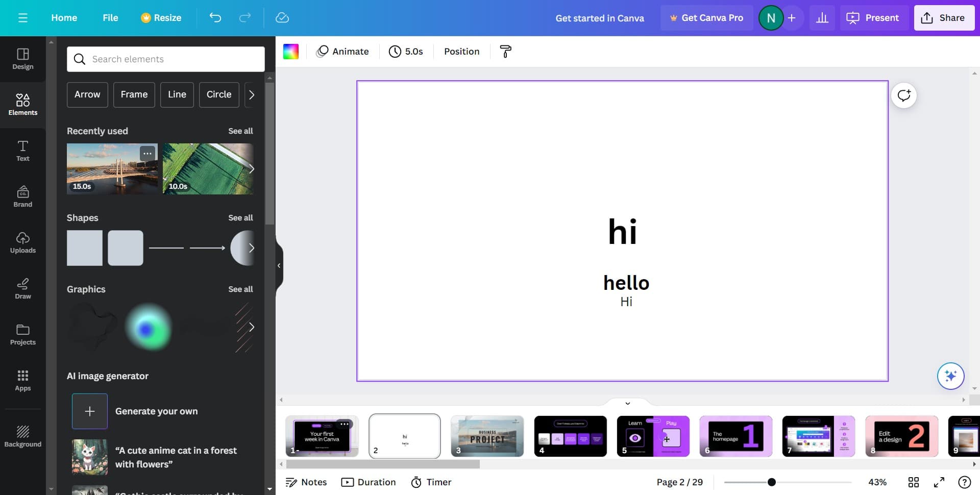
Task: Hide the page thumbnails strip
Action: pyautogui.click(x=627, y=403)
